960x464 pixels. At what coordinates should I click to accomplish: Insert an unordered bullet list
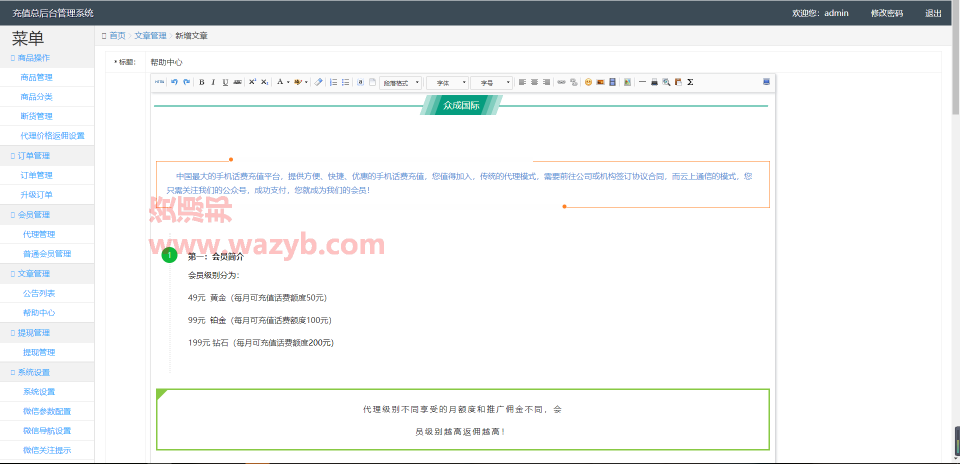[x=345, y=82]
